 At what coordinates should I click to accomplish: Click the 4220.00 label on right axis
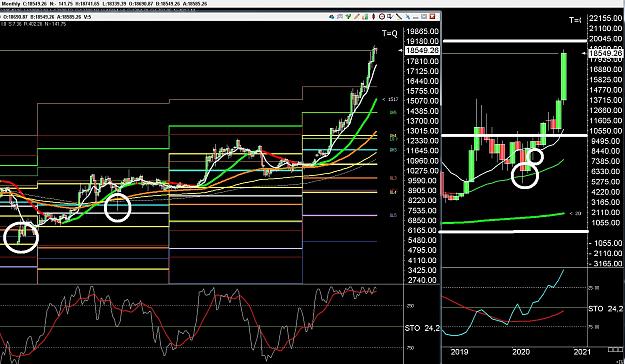(x=605, y=192)
